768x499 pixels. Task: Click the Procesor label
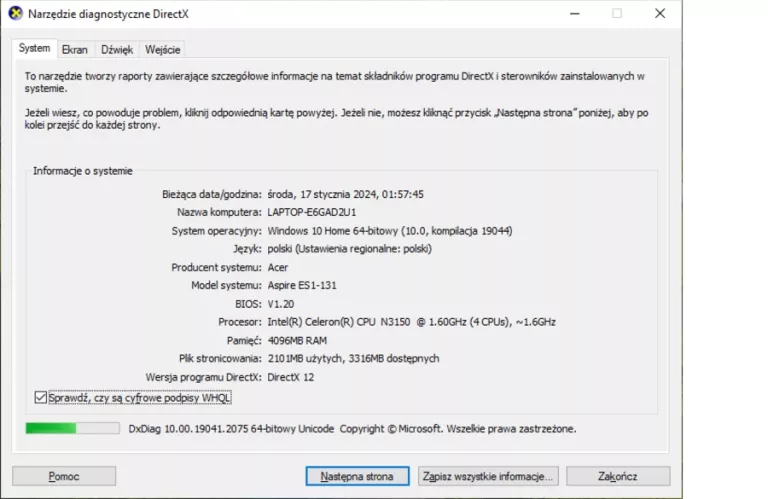coord(240,322)
